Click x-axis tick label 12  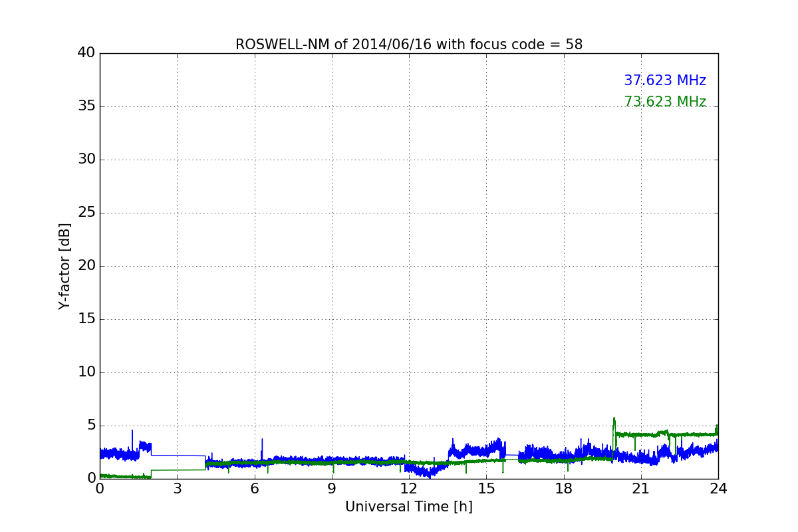(409, 489)
